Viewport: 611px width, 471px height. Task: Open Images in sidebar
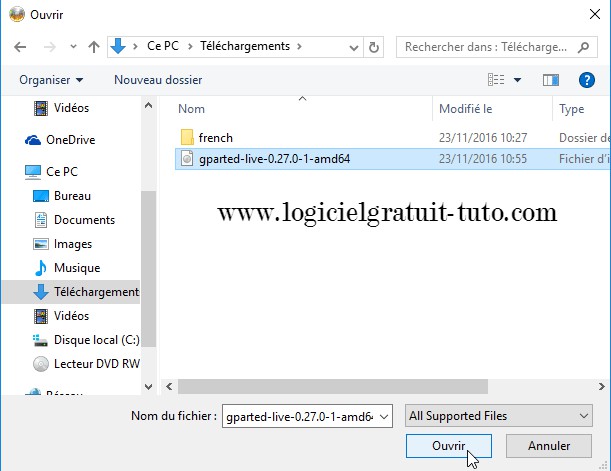point(63,244)
